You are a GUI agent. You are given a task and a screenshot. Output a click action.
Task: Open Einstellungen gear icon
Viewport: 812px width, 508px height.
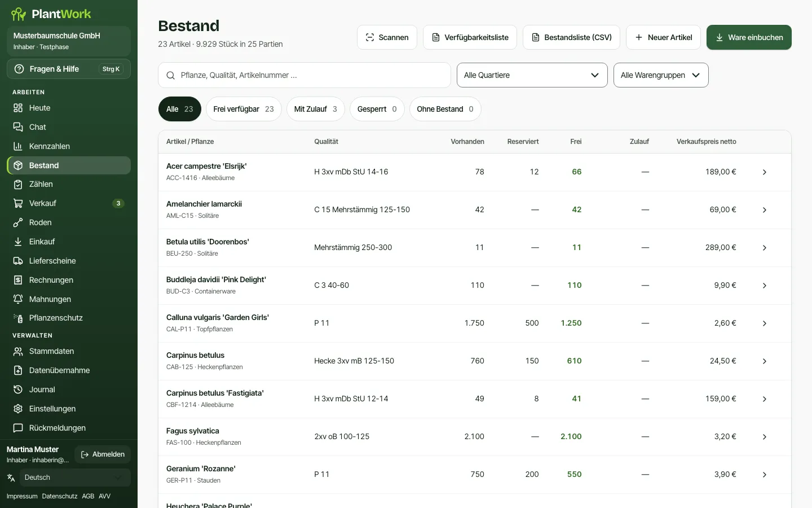[x=18, y=409]
